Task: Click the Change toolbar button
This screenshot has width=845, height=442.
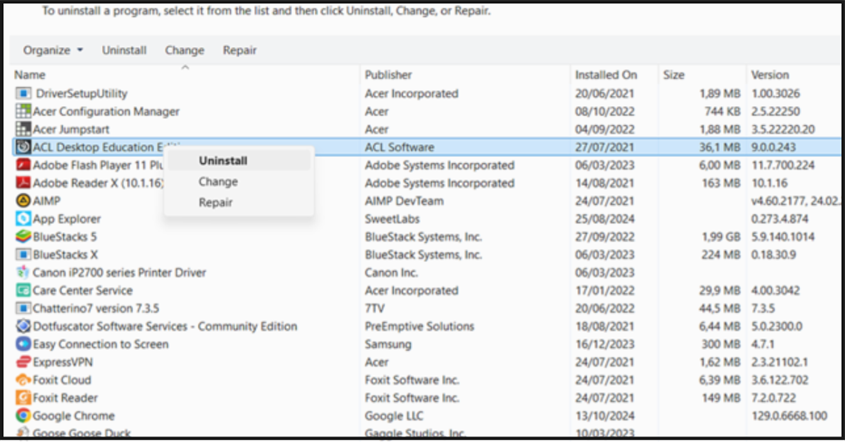Action: click(184, 50)
